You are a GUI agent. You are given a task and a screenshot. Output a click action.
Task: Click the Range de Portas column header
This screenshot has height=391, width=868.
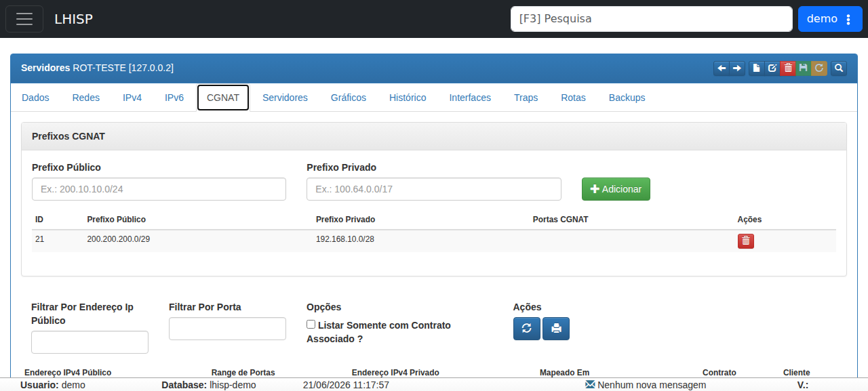(243, 373)
